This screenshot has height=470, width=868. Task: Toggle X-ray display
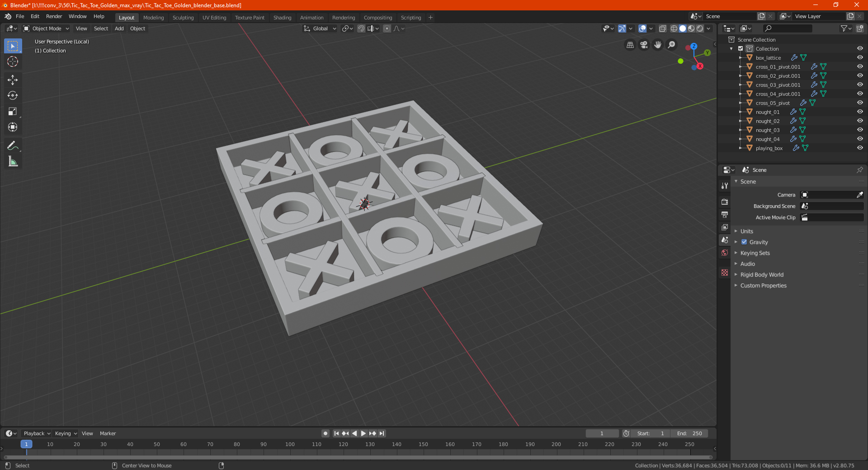(662, 28)
